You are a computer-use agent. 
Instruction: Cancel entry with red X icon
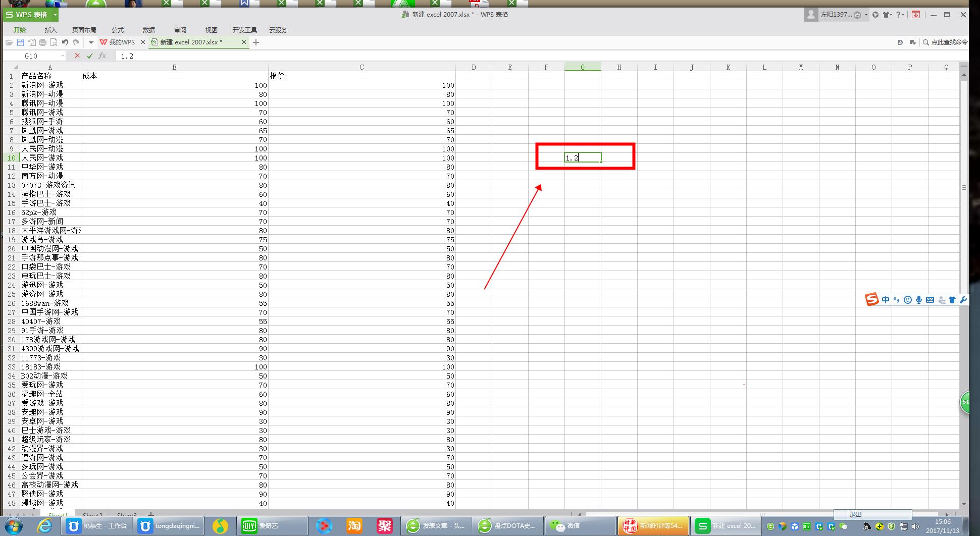(77, 56)
